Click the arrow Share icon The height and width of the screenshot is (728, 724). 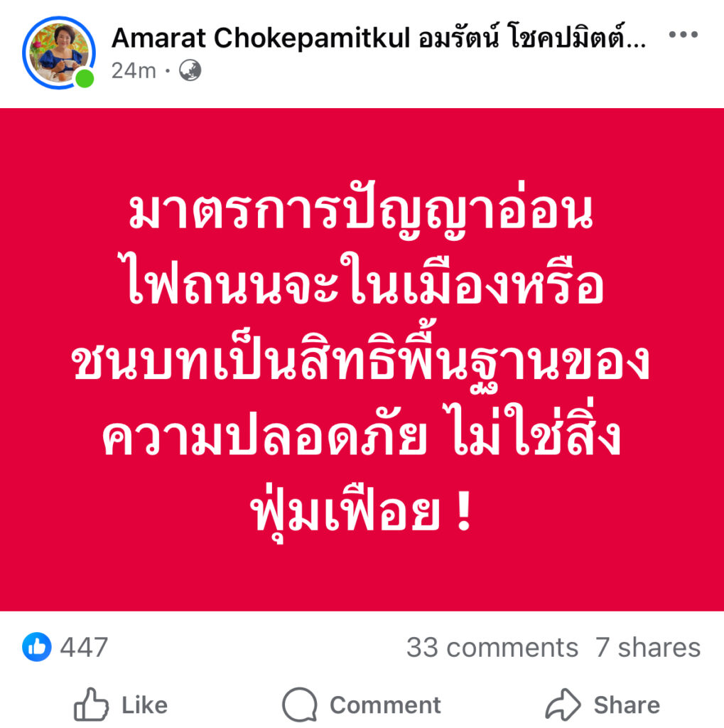563,705
